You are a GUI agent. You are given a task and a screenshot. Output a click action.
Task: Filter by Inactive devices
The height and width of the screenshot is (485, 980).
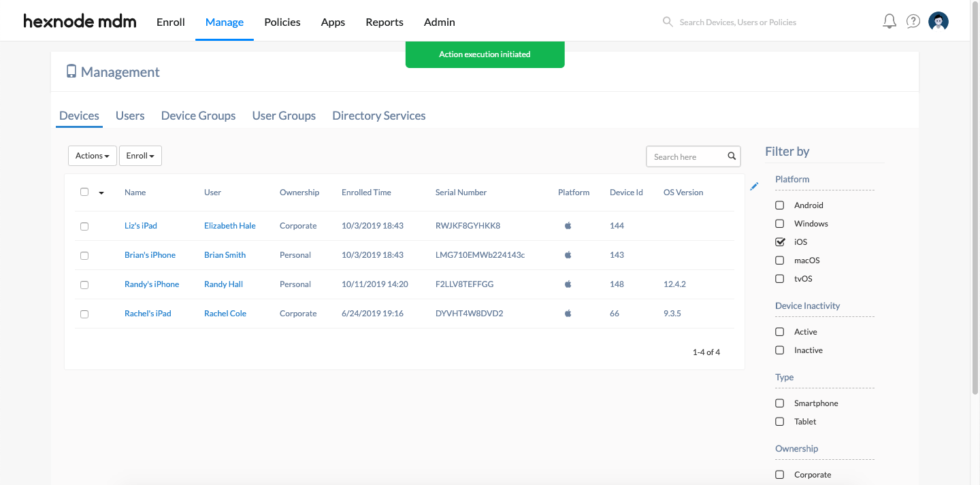[x=780, y=350]
